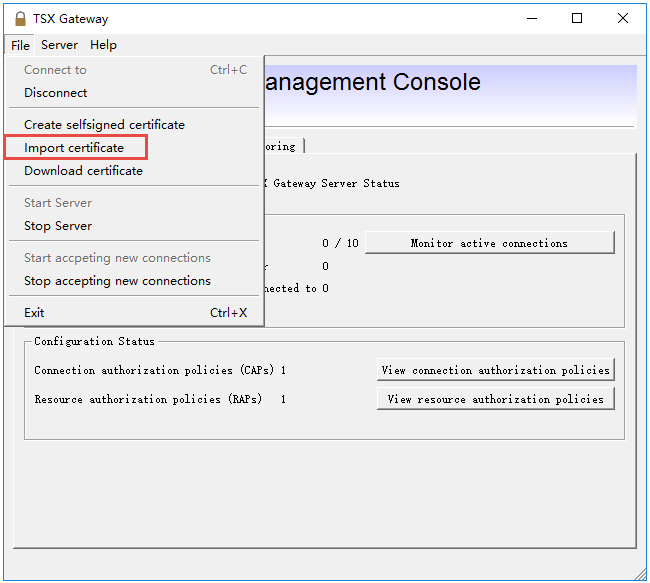The image size is (650, 583).
Task: Click the Management Console banner title
Action: pyautogui.click(x=372, y=82)
